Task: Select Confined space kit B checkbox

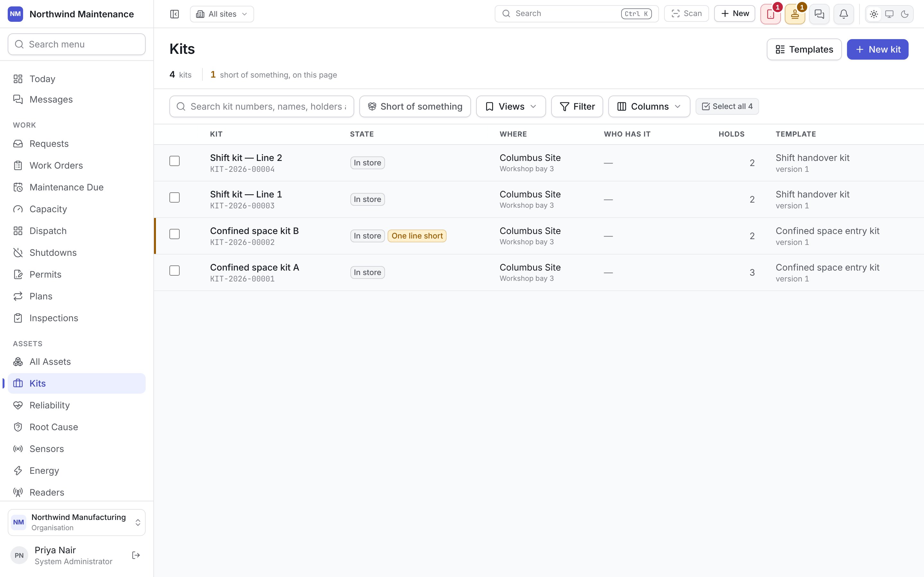Action: click(x=175, y=234)
